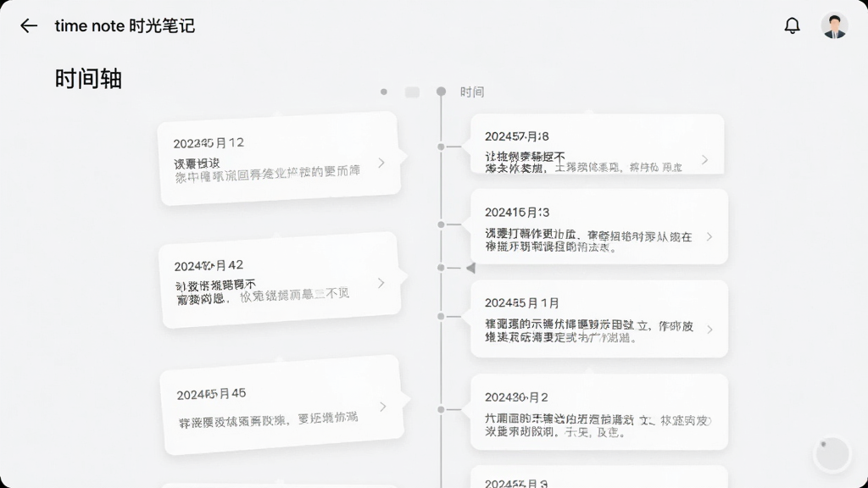The image size is (868, 488).
Task: Click the small dot left of timeline header
Action: pyautogui.click(x=384, y=91)
